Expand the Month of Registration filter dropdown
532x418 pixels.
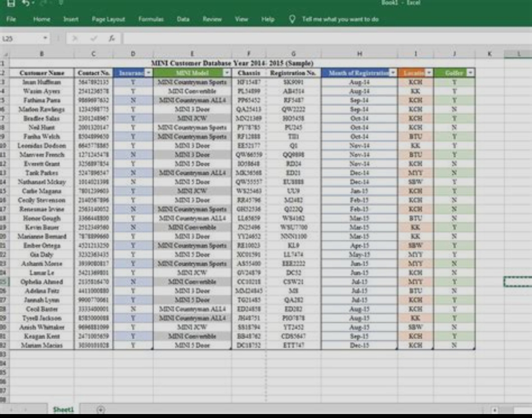coord(393,73)
